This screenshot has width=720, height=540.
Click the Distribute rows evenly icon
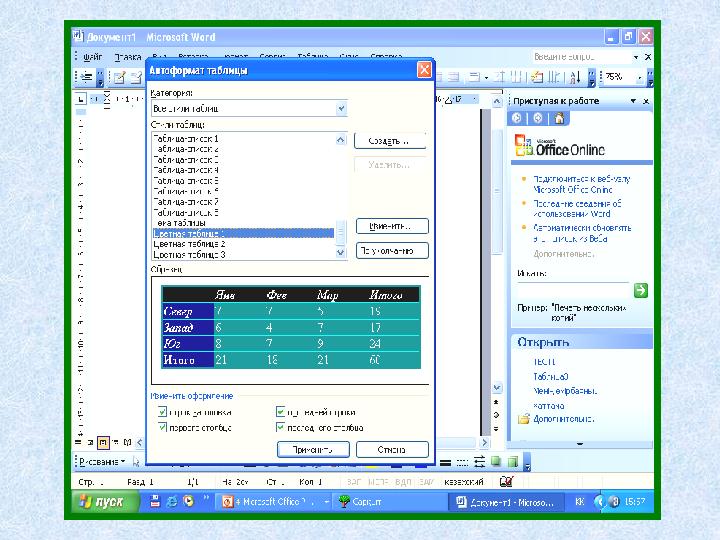[x=500, y=78]
